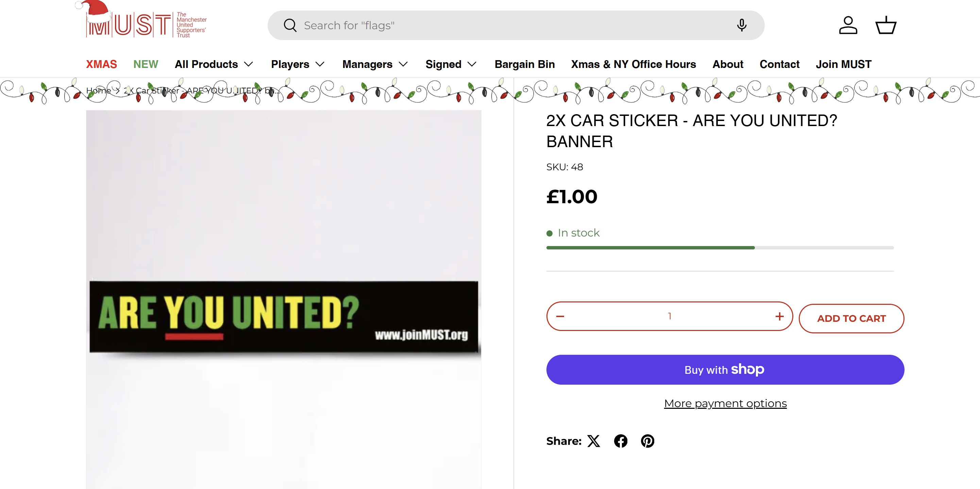Increase quantity with plus button
This screenshot has width=980, height=489.
coord(779,316)
